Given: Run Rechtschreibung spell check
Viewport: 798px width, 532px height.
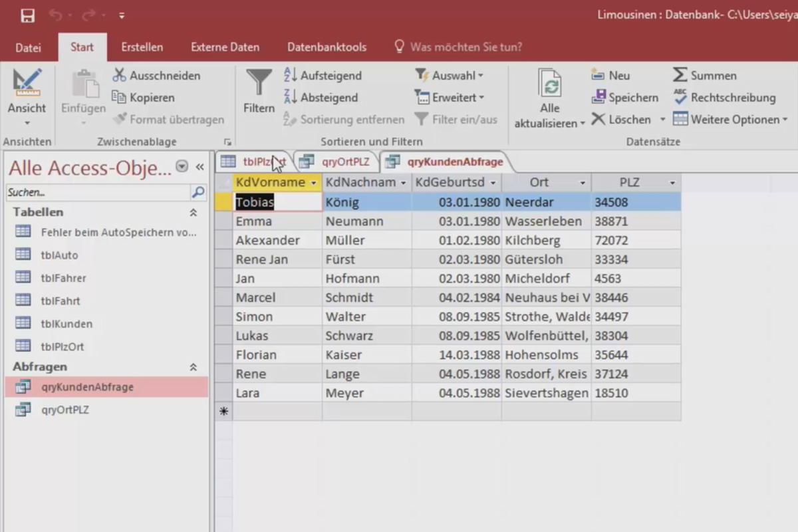Looking at the screenshot, I should click(x=724, y=97).
